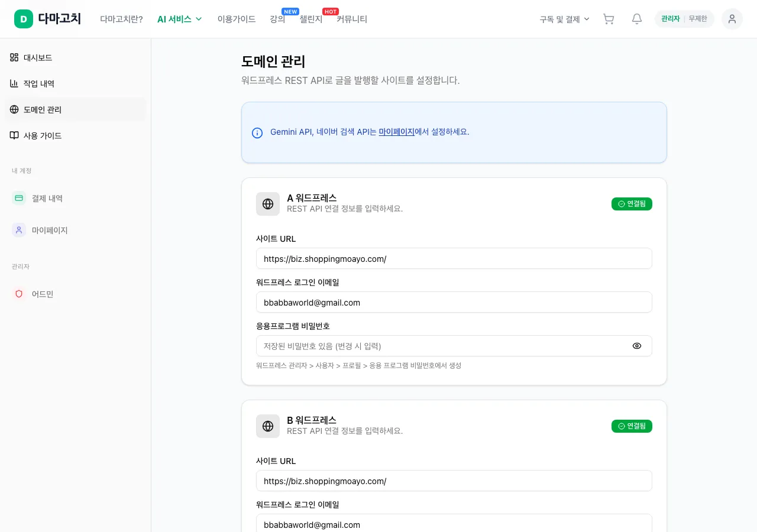Expand the AI 서비스 dropdown
This screenshot has width=757, height=532.
(179, 19)
